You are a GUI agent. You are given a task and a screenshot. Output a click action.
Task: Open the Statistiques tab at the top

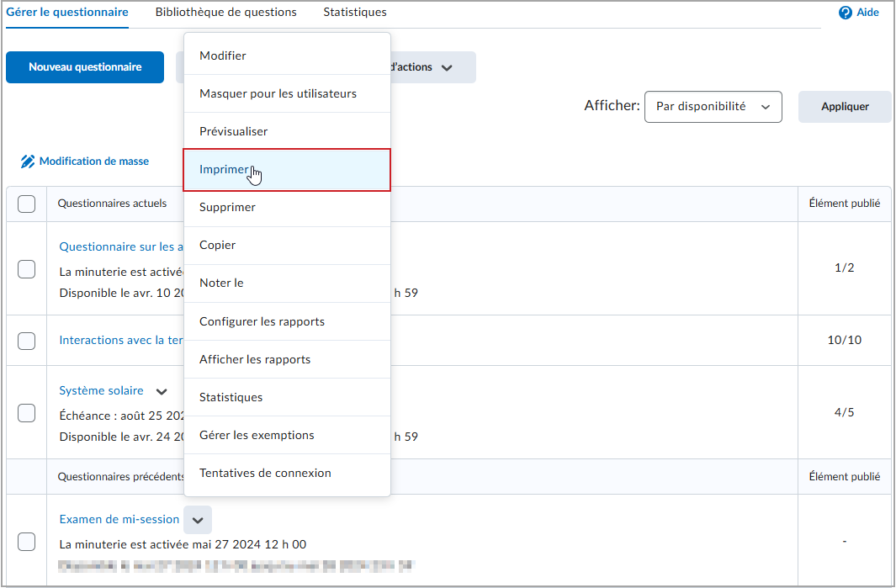355,12
